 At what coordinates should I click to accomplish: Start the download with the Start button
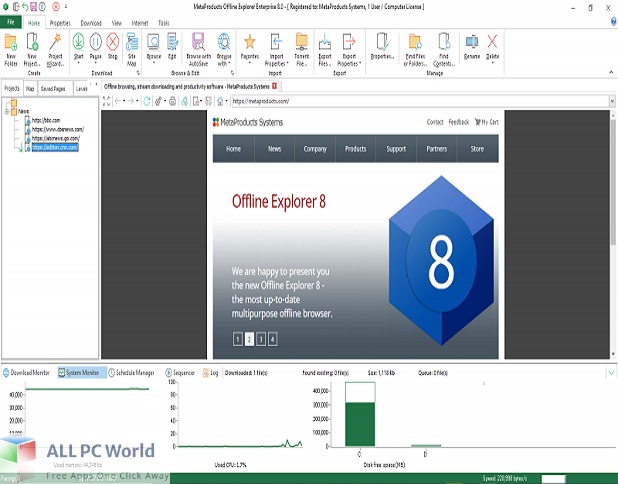(78, 47)
